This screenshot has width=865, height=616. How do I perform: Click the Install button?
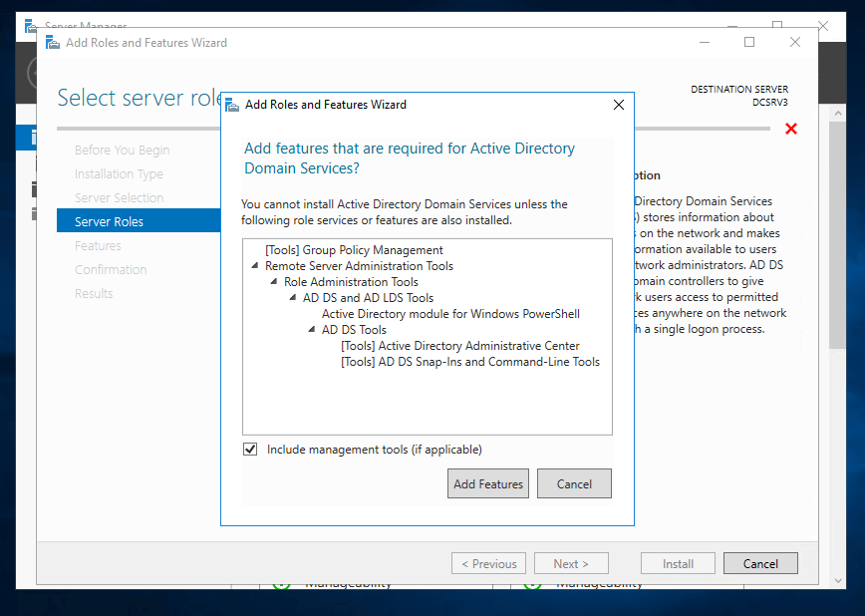pos(678,563)
